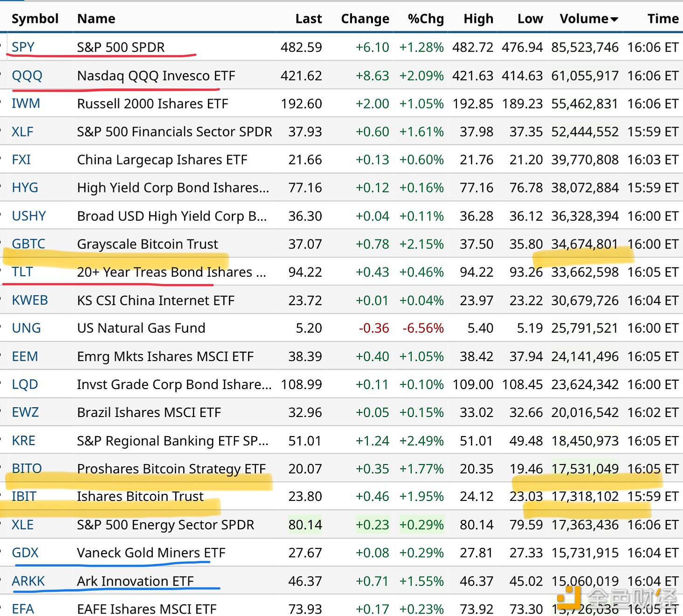Select the name 'Ark Innovation ETF'

(x=135, y=582)
